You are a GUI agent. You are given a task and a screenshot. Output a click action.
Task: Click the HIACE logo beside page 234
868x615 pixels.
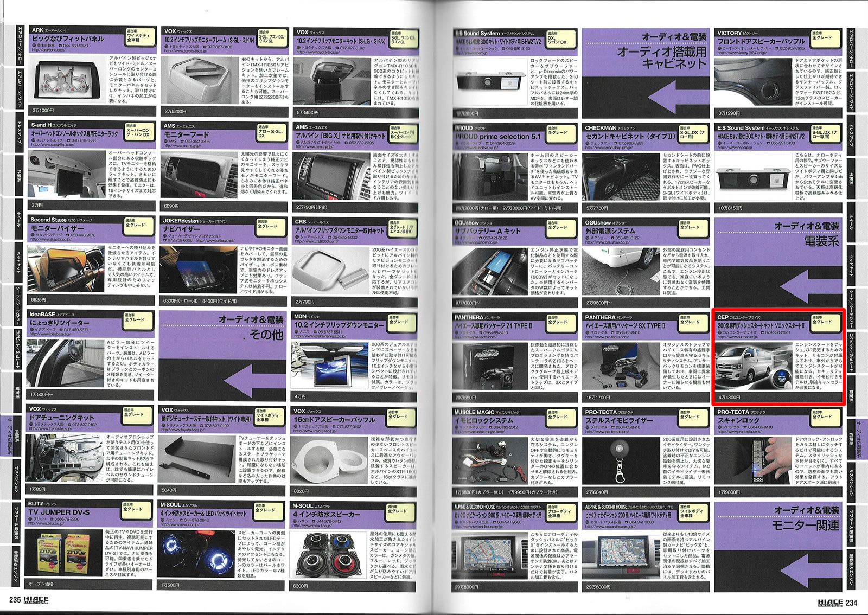coord(830,602)
